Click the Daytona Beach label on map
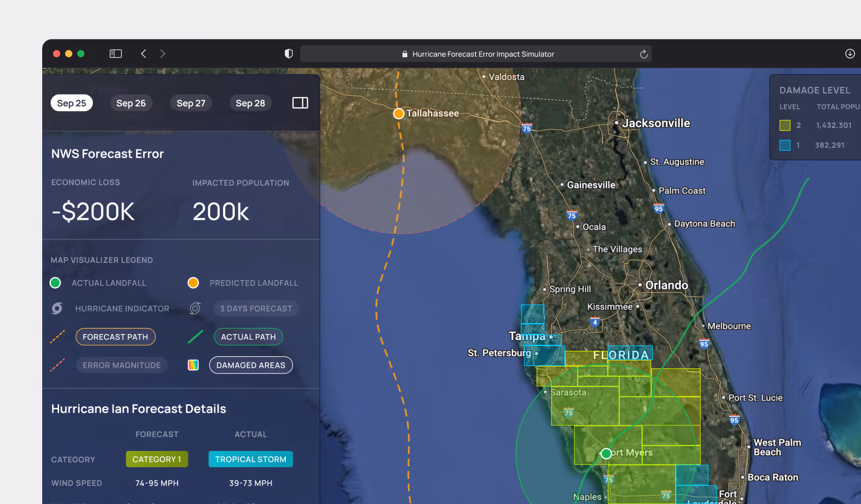This screenshot has width=861, height=504. click(x=705, y=223)
